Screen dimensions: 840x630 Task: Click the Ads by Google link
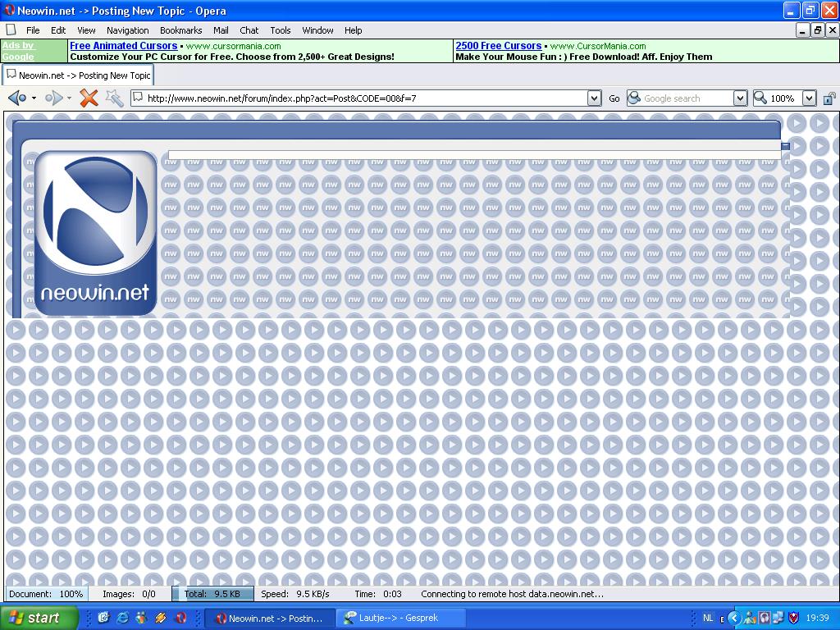[18, 51]
